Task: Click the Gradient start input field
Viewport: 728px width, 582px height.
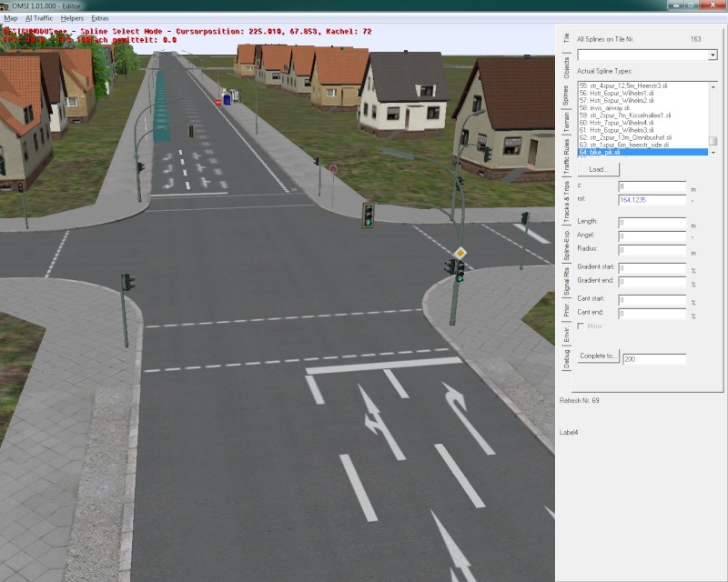Action: coord(652,268)
